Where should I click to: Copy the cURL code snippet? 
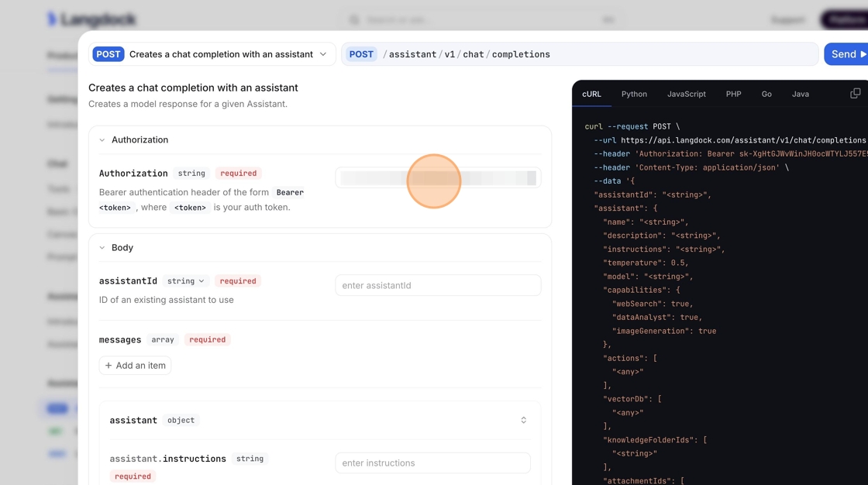(855, 94)
